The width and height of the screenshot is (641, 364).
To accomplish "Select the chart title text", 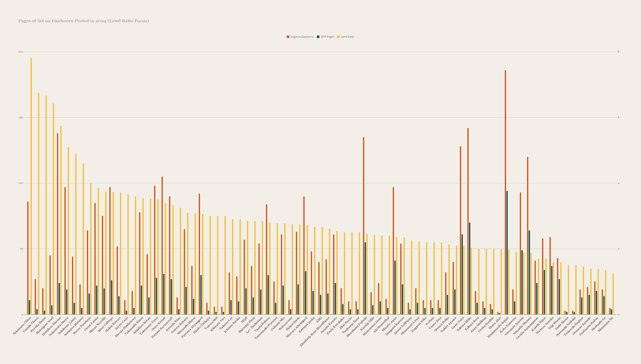I will tap(84, 21).
